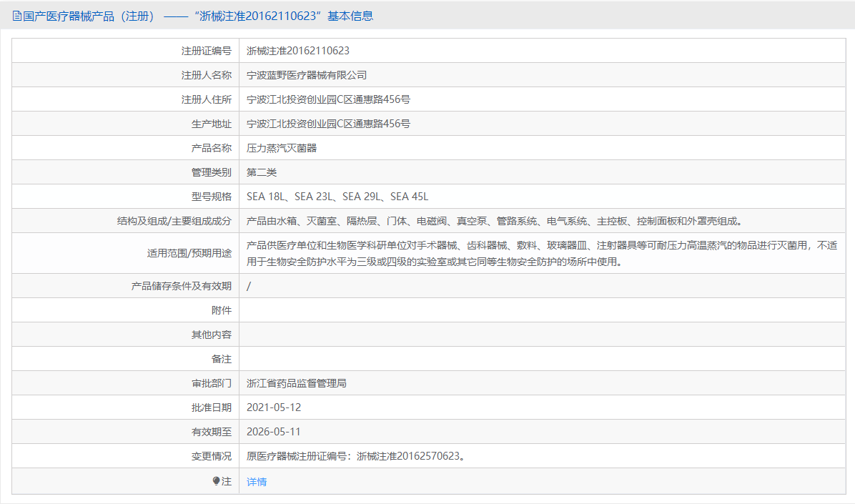Screen dimensions: 855x504
Task: Select approving department 浙江省药品监督管理局
Action: tap(297, 383)
